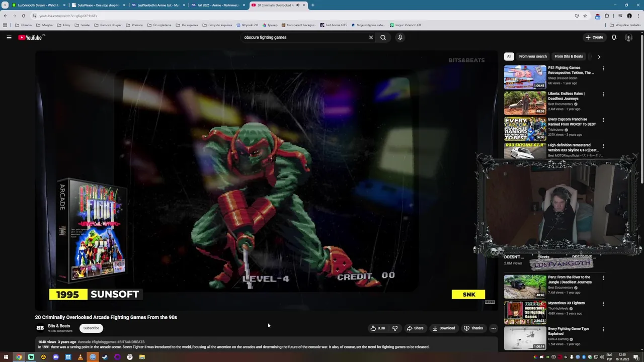Open PS1 Fighting Games Retrospective thumbnail

point(525,76)
